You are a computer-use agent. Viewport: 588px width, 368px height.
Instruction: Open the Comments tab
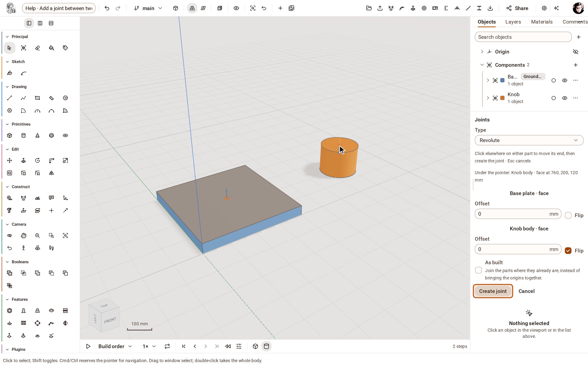coord(575,22)
